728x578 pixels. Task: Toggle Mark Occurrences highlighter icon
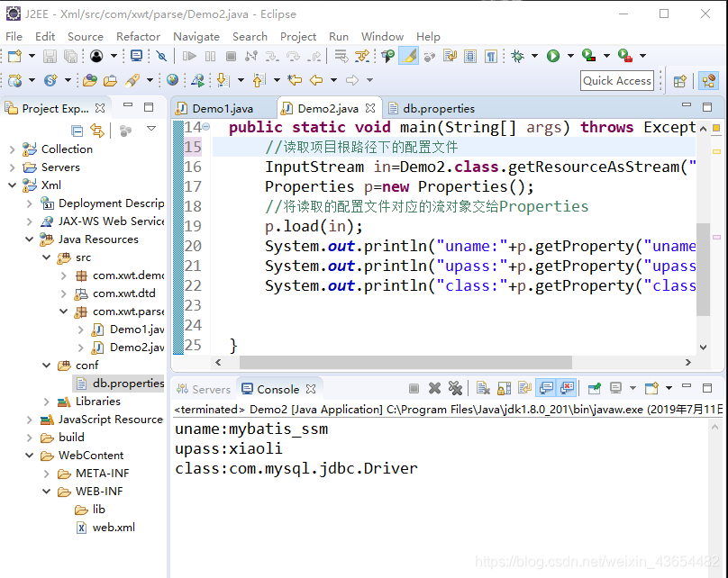coord(409,56)
